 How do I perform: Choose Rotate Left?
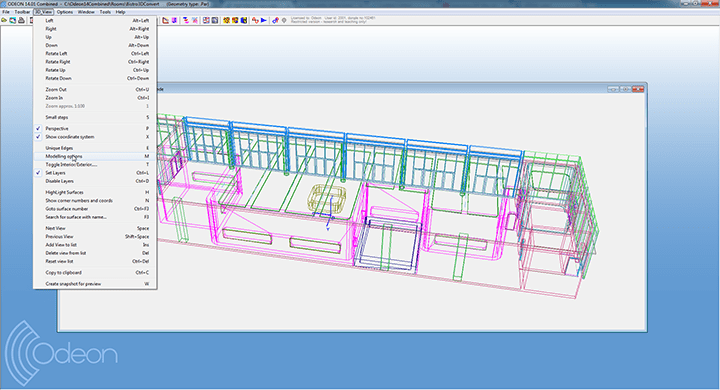[95, 54]
